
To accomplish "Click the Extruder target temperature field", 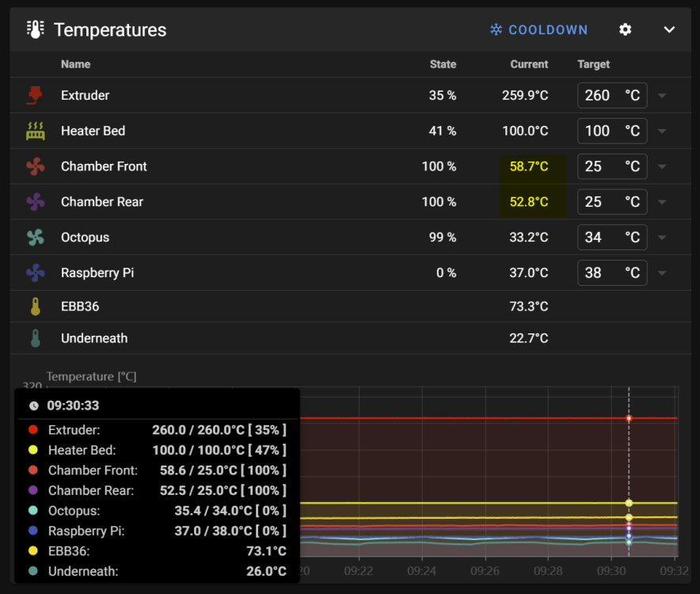I will pos(612,95).
